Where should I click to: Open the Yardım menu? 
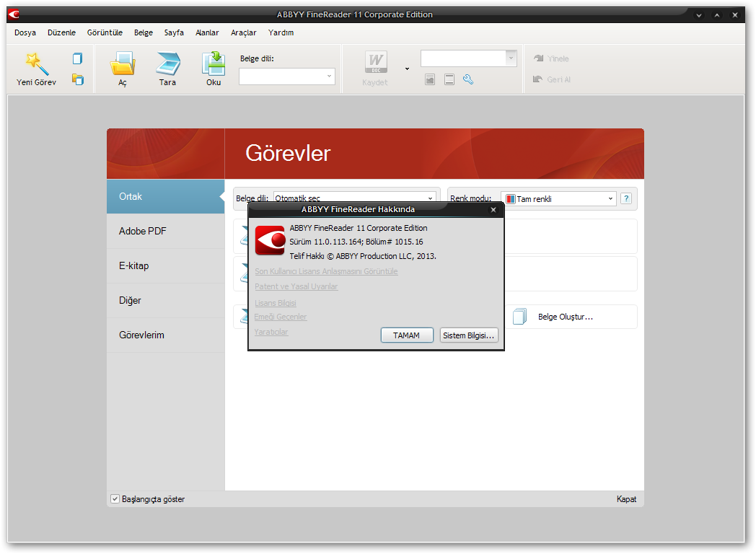pyautogui.click(x=281, y=32)
